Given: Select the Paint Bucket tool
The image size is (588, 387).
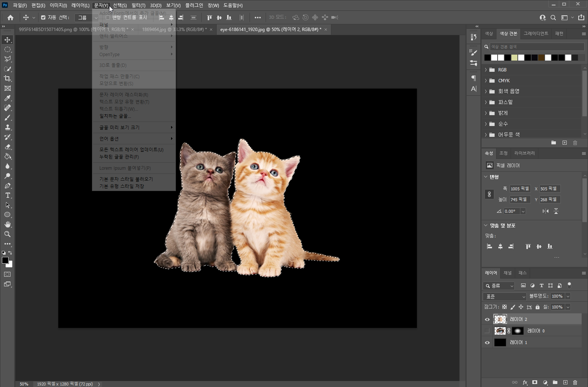Looking at the screenshot, I should (x=7, y=156).
